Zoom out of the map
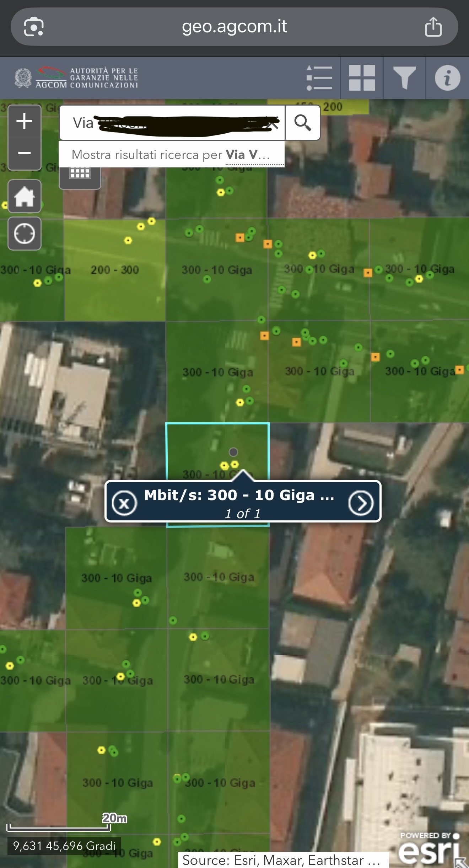 coord(24,153)
